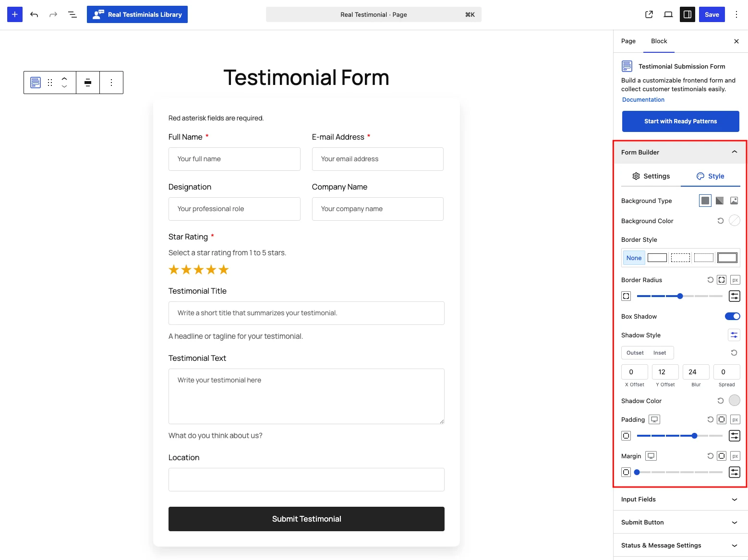Open Margin responsive device selector
The height and width of the screenshot is (560, 748).
651,456
